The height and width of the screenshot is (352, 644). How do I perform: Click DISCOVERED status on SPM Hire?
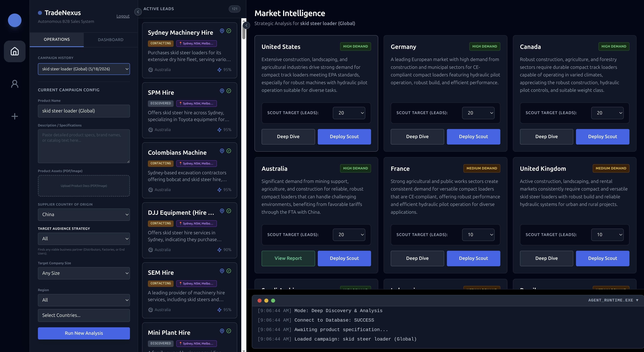161,103
